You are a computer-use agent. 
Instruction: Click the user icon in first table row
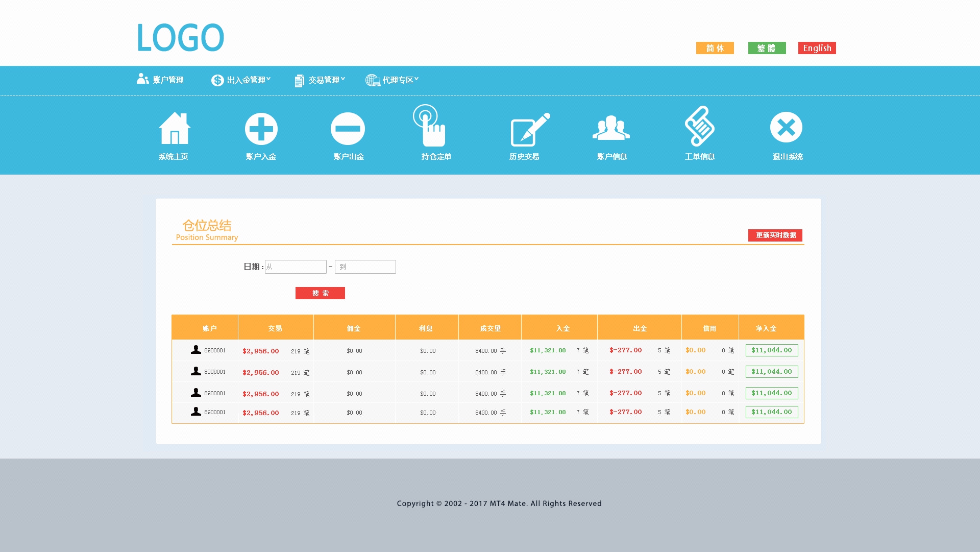(x=195, y=350)
